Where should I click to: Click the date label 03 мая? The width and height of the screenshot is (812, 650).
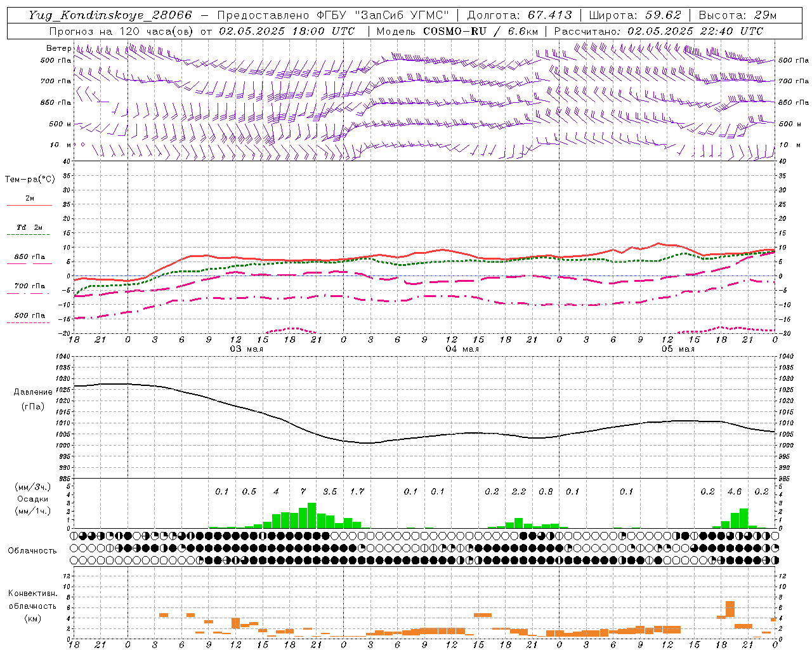click(x=246, y=349)
